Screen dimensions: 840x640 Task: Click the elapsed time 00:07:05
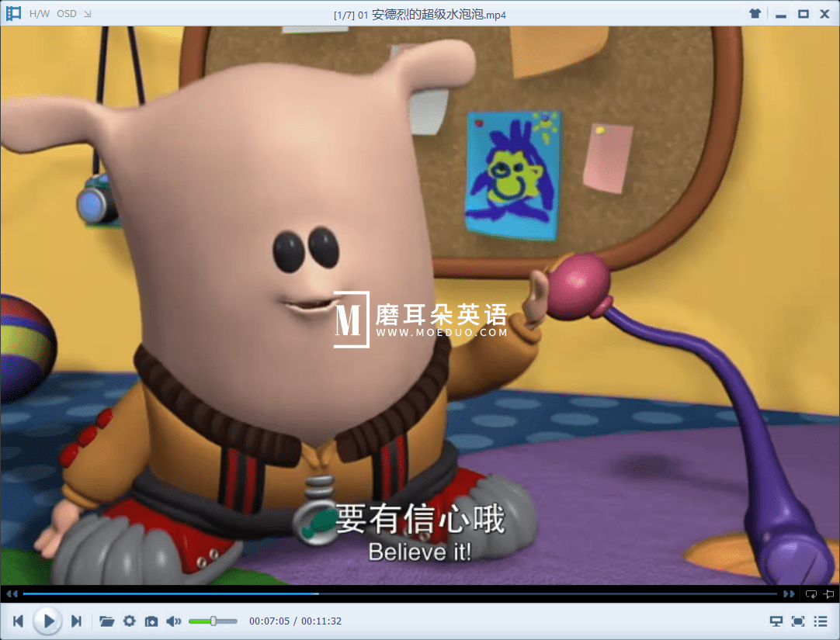pos(269,621)
